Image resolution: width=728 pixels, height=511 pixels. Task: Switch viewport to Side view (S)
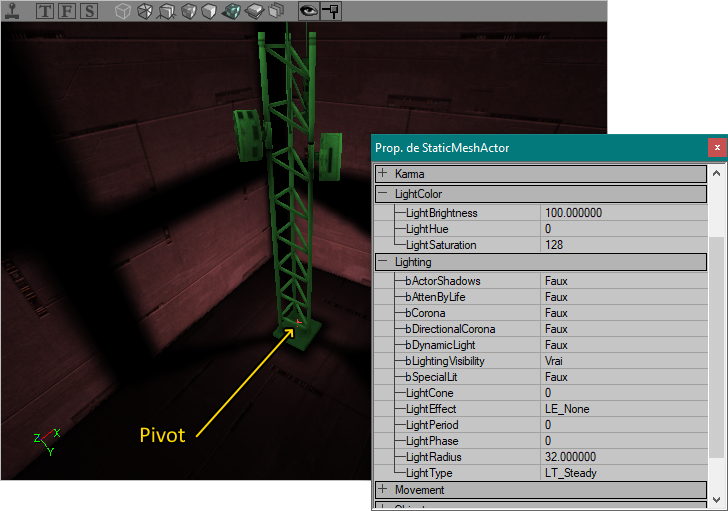(89, 12)
